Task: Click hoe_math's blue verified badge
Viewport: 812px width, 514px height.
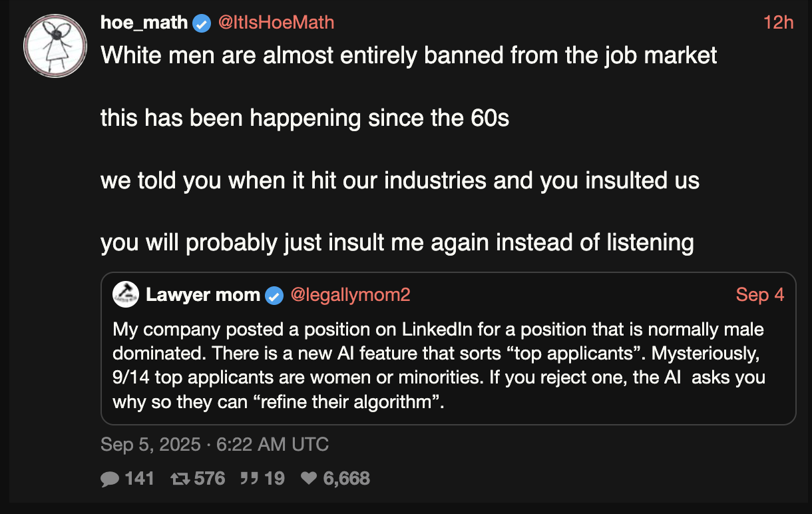Action: coord(202,23)
